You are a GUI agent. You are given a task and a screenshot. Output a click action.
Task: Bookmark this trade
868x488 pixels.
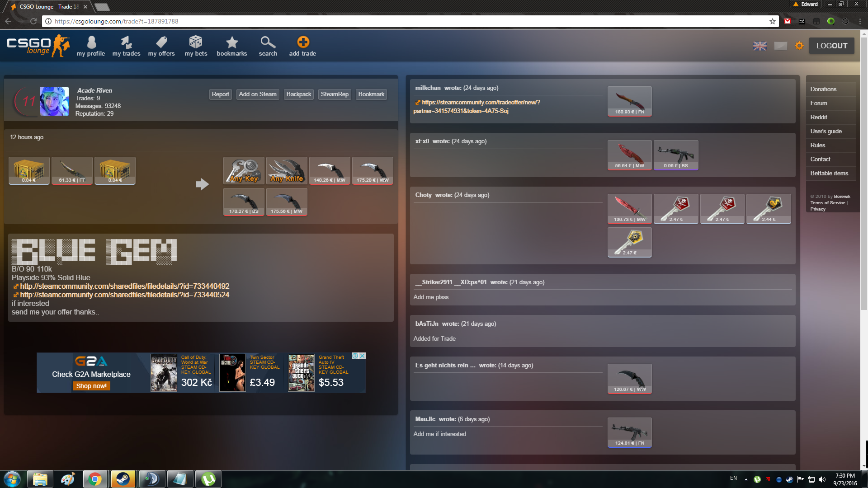[x=371, y=94]
